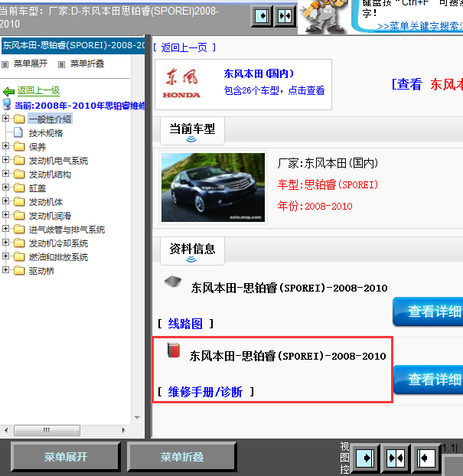Click the mechanic mascot image
The width and height of the screenshot is (463, 476).
[324, 17]
